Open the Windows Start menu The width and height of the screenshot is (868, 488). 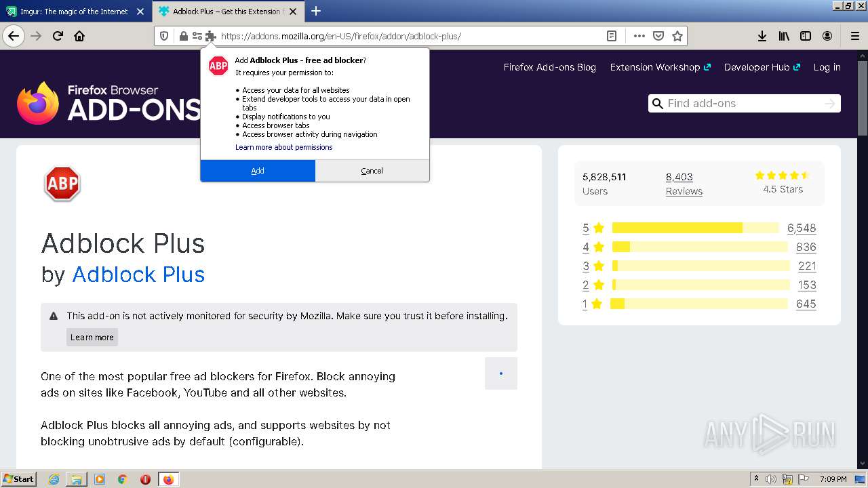pyautogui.click(x=18, y=479)
